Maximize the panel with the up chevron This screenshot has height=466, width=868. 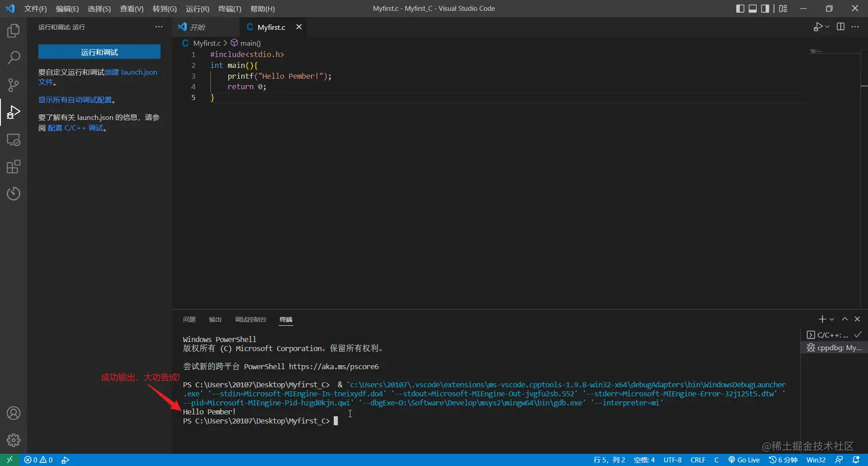pyautogui.click(x=844, y=319)
